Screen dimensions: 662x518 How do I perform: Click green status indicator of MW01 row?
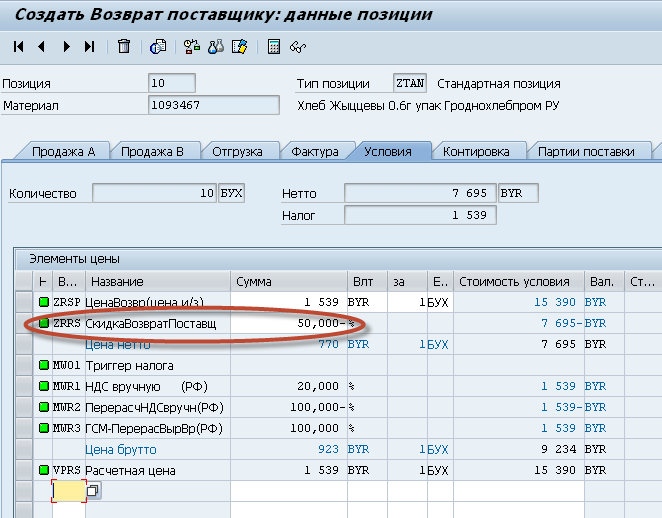pos(43,365)
